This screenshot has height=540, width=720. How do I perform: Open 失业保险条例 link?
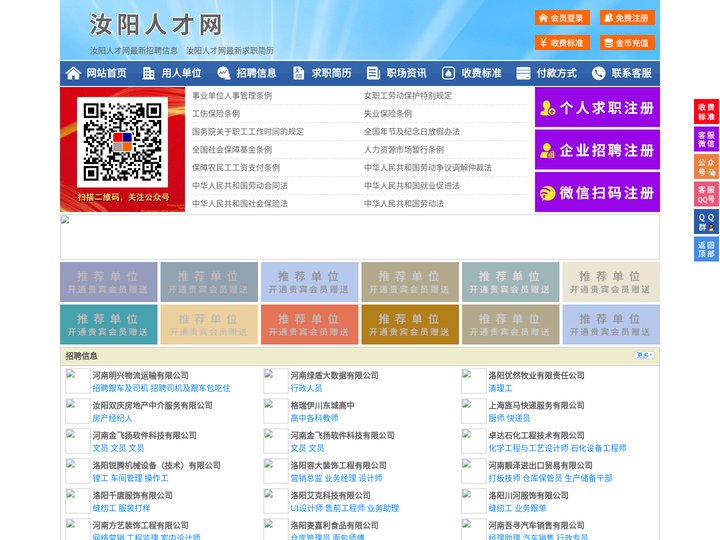tap(388, 113)
